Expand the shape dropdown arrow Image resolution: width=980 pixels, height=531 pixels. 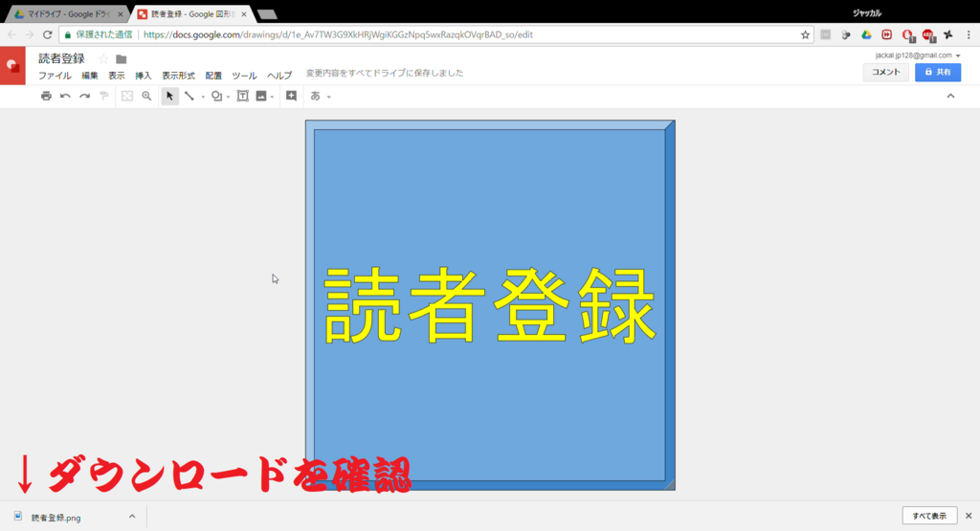tap(228, 97)
